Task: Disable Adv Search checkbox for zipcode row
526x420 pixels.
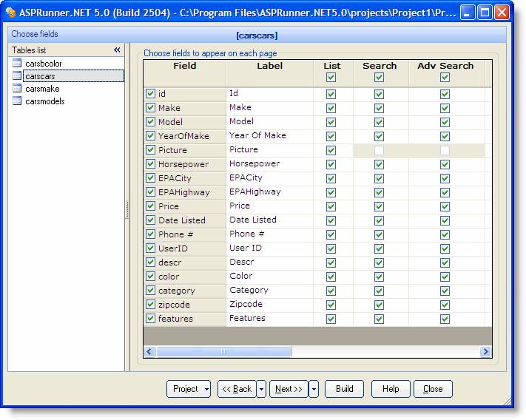Action: pos(445,305)
